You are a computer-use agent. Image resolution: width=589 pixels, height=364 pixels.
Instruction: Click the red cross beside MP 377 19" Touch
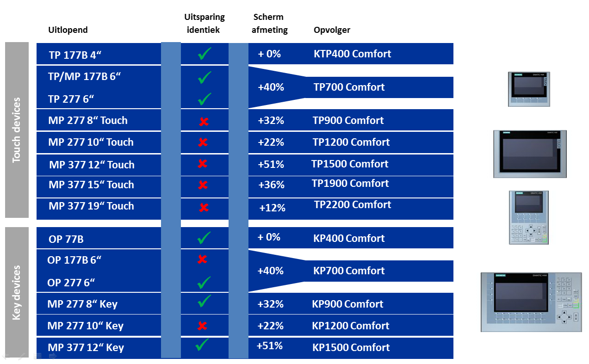[x=204, y=208]
